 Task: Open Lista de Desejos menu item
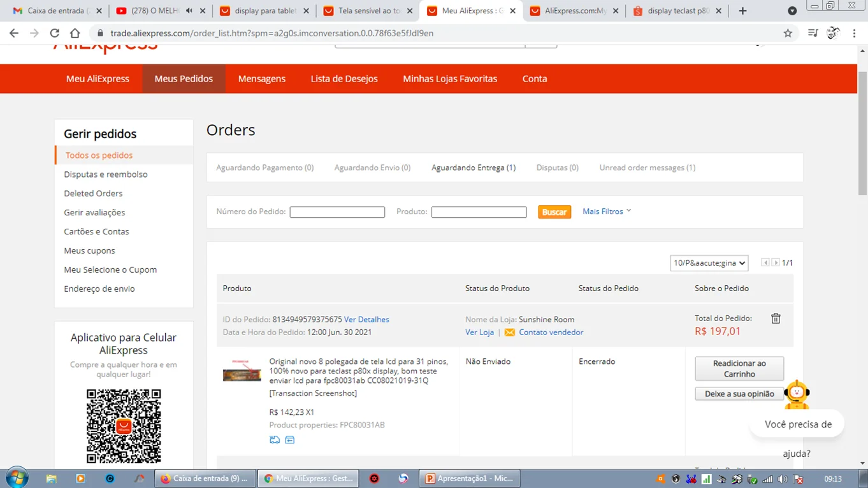344,79
